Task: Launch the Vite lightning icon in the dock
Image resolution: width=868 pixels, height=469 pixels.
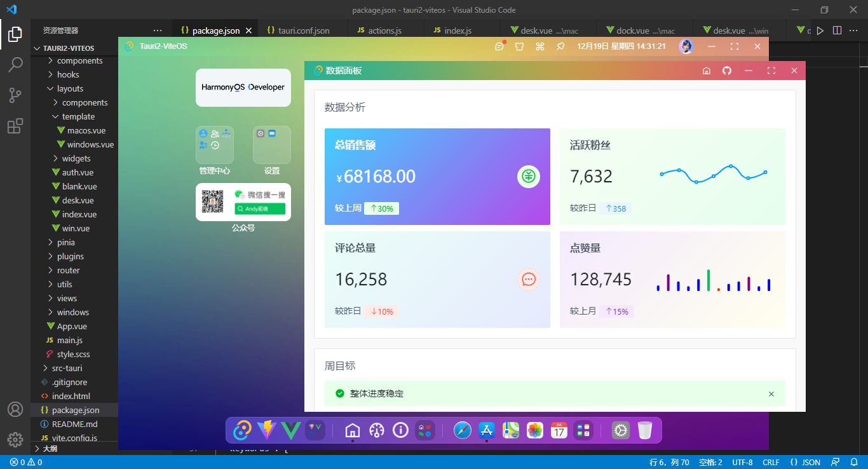Action: tap(266, 430)
